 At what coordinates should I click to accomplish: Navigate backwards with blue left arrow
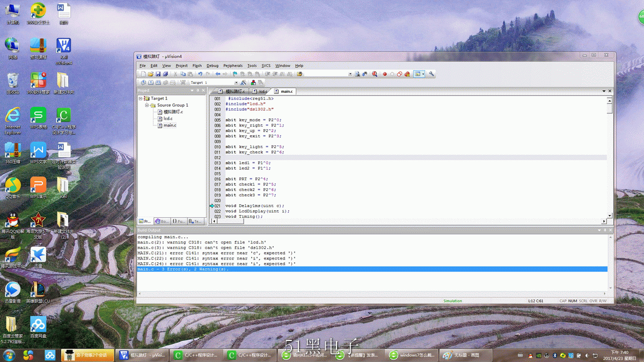pos(218,74)
